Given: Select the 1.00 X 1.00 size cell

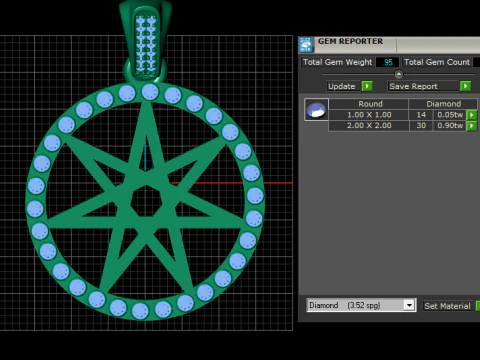Looking at the screenshot, I should click(x=369, y=115).
